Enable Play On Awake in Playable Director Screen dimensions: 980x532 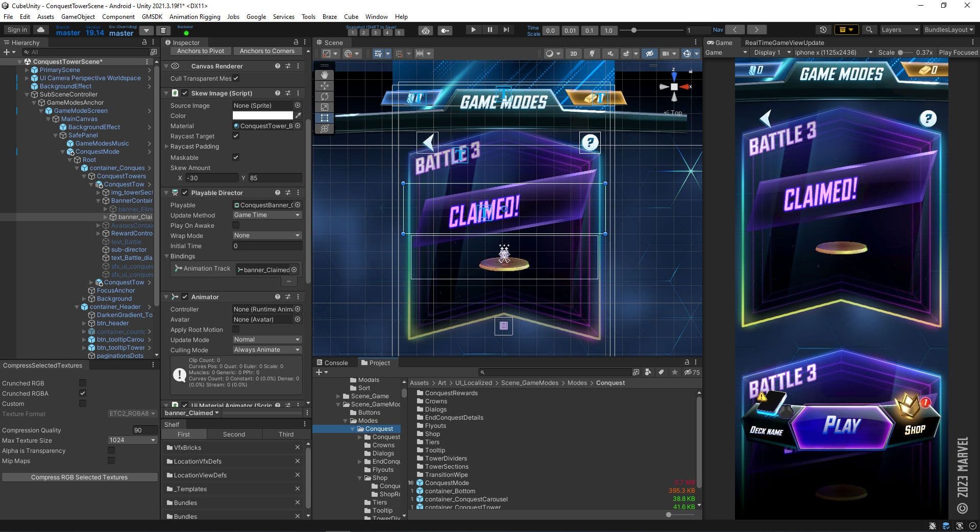tap(235, 225)
